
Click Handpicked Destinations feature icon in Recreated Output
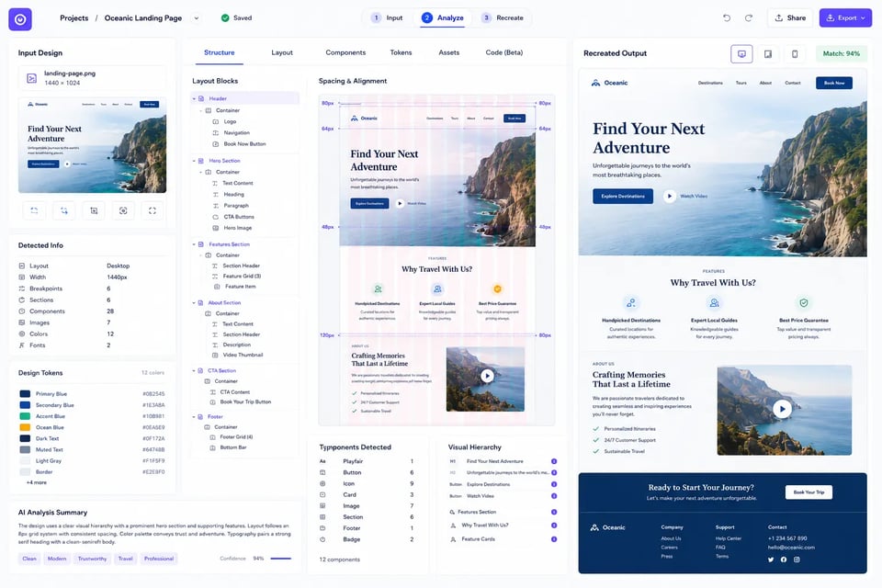631,302
